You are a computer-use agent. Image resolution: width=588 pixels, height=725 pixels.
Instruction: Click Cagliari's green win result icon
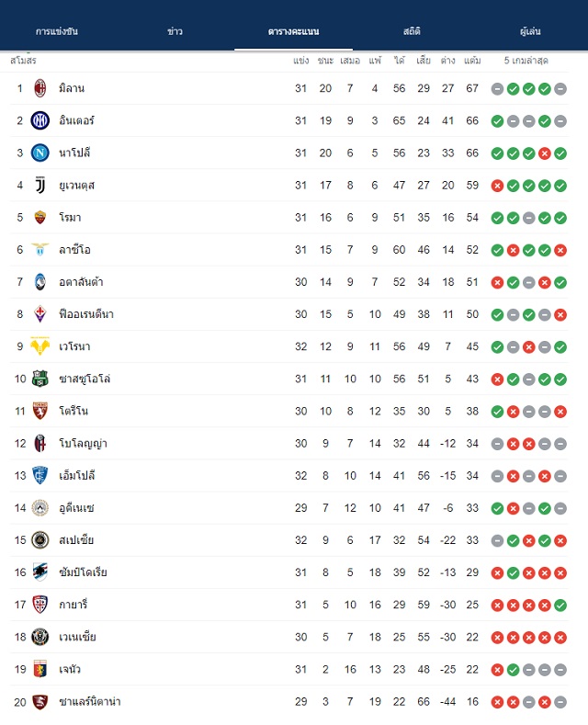tap(560, 606)
